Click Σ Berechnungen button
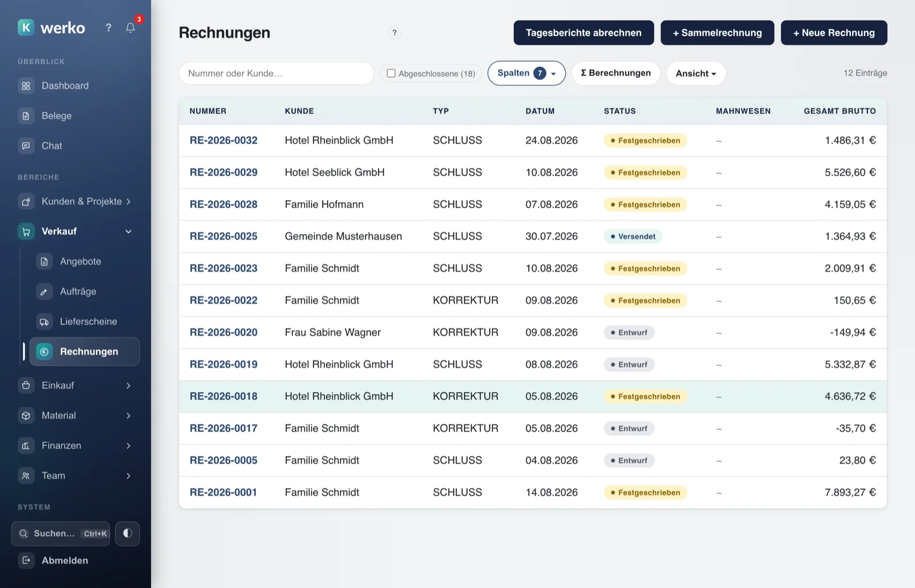 point(616,73)
